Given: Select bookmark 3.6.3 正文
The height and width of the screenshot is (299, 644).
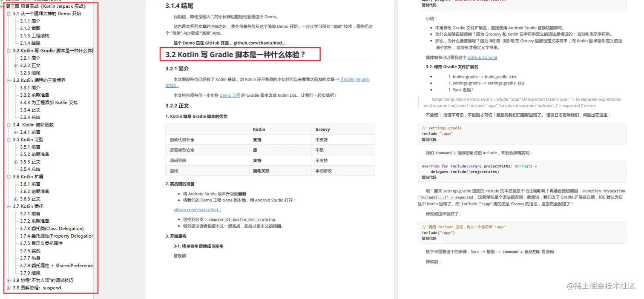Looking at the screenshot, I should (31, 198).
